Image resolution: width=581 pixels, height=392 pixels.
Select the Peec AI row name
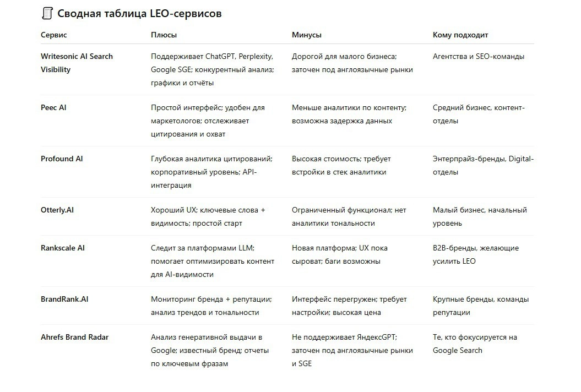pyautogui.click(x=53, y=107)
